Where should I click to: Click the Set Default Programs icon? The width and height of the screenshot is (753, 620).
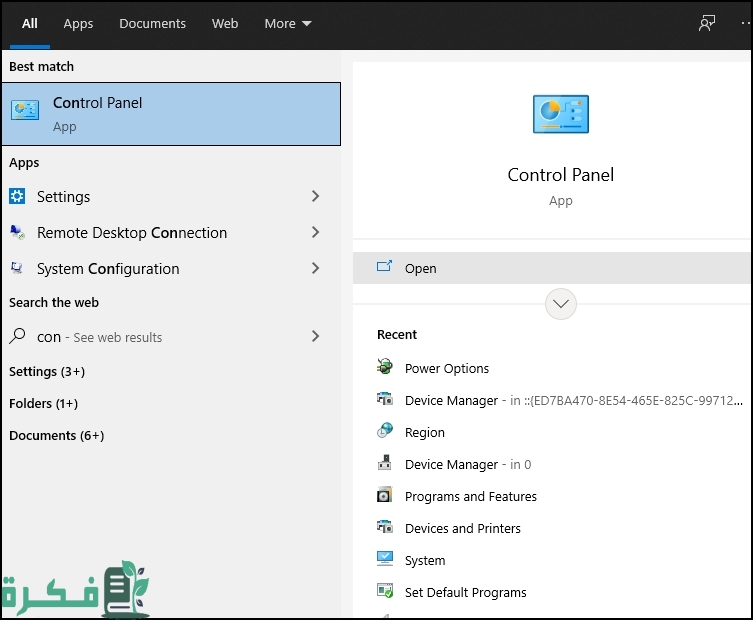tap(385, 592)
